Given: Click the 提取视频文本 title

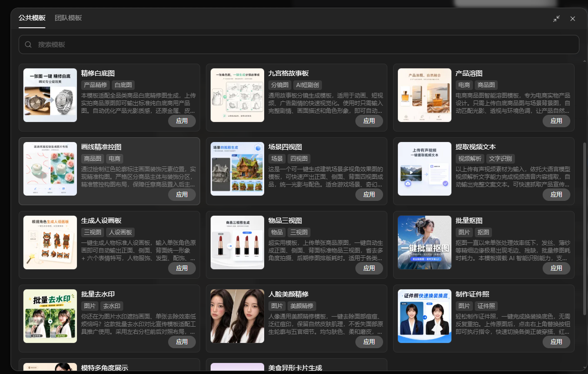Looking at the screenshot, I should pyautogui.click(x=476, y=147).
